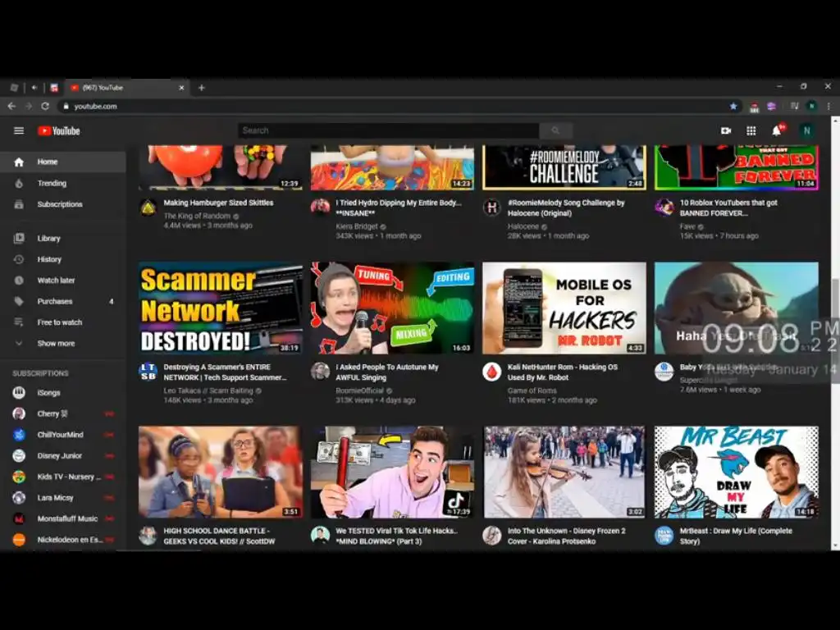Click the YouTube logo
The height and width of the screenshot is (630, 840).
(59, 130)
